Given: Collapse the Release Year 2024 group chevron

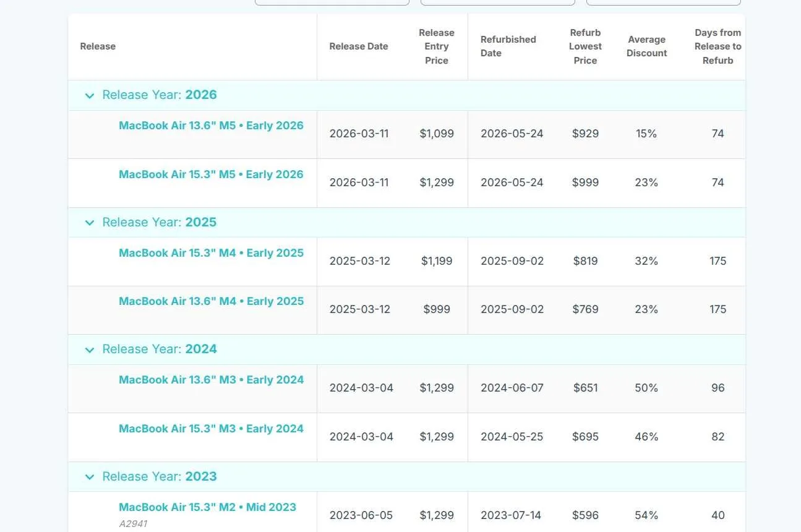Looking at the screenshot, I should (90, 350).
